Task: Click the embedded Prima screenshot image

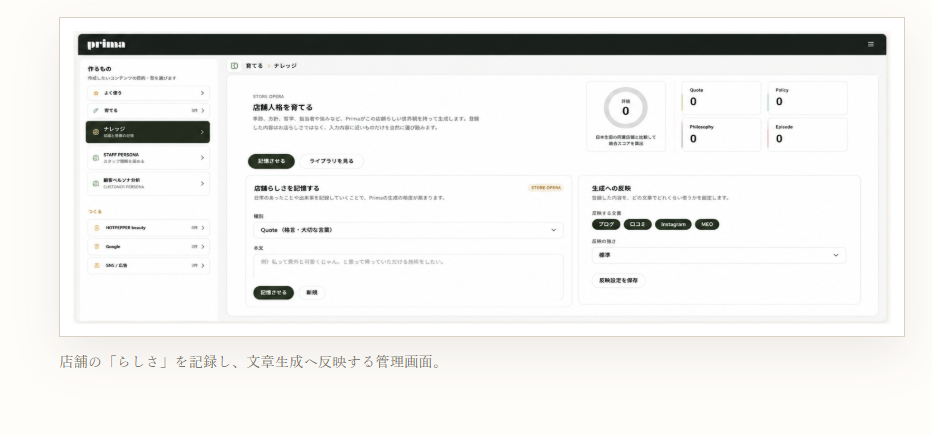Action: point(482,177)
